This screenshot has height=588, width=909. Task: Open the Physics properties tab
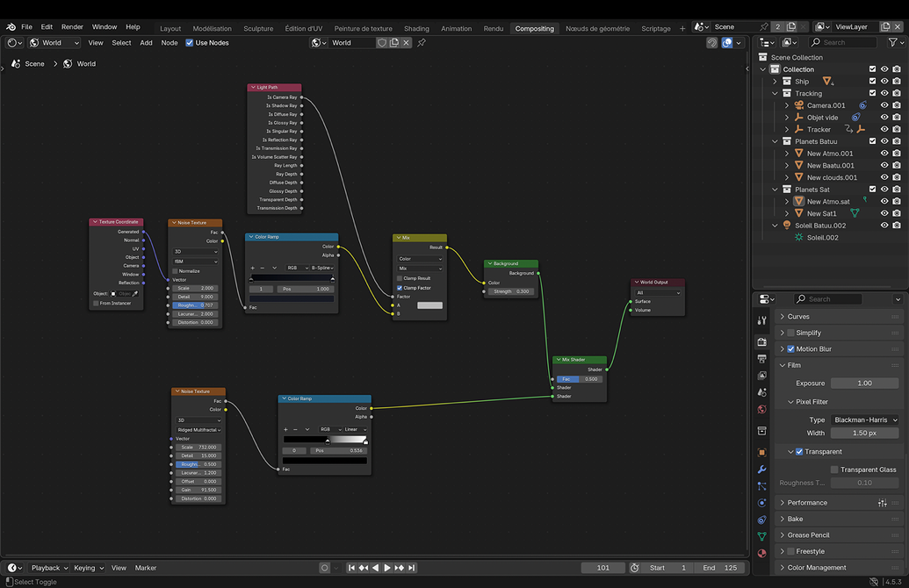click(x=761, y=503)
